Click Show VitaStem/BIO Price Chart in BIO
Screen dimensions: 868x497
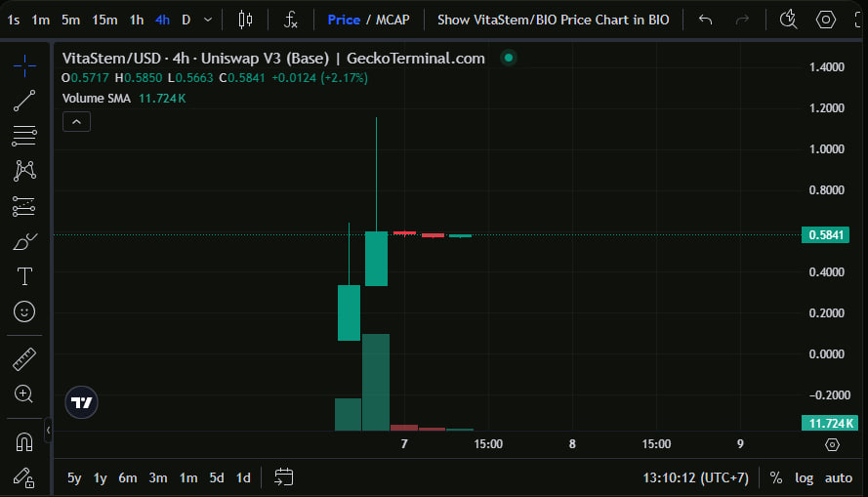(x=553, y=20)
